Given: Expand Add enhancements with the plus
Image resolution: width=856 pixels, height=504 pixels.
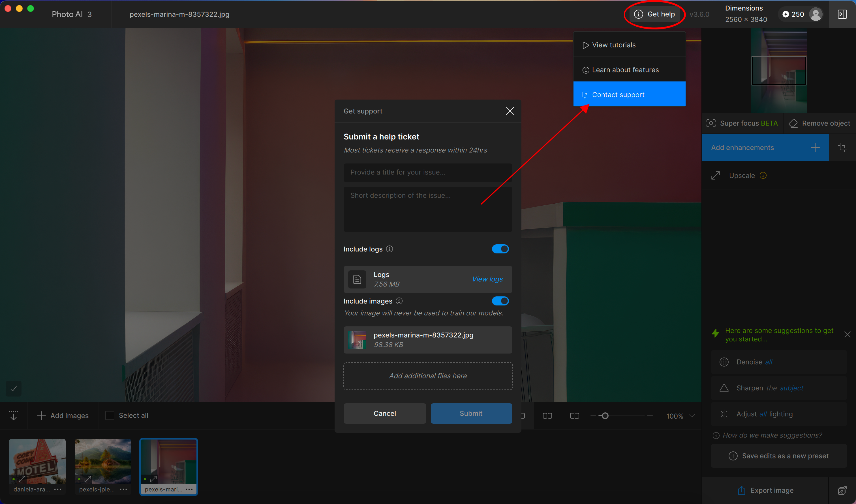Looking at the screenshot, I should point(815,148).
